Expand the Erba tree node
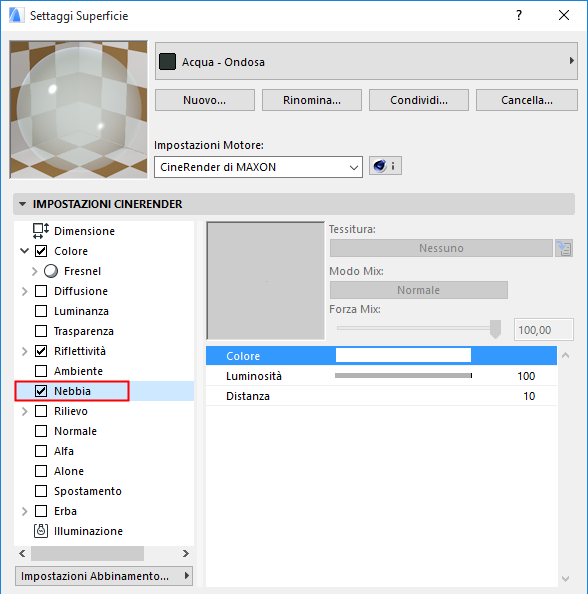 click(25, 511)
